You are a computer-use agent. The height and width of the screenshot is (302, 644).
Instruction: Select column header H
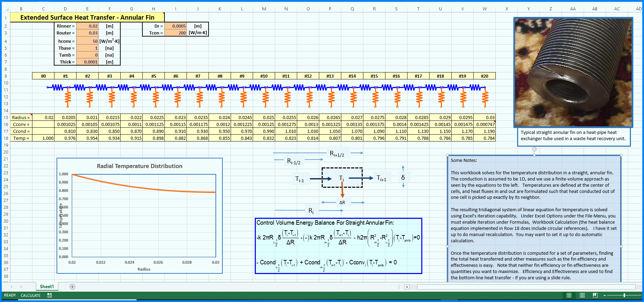[153, 9]
